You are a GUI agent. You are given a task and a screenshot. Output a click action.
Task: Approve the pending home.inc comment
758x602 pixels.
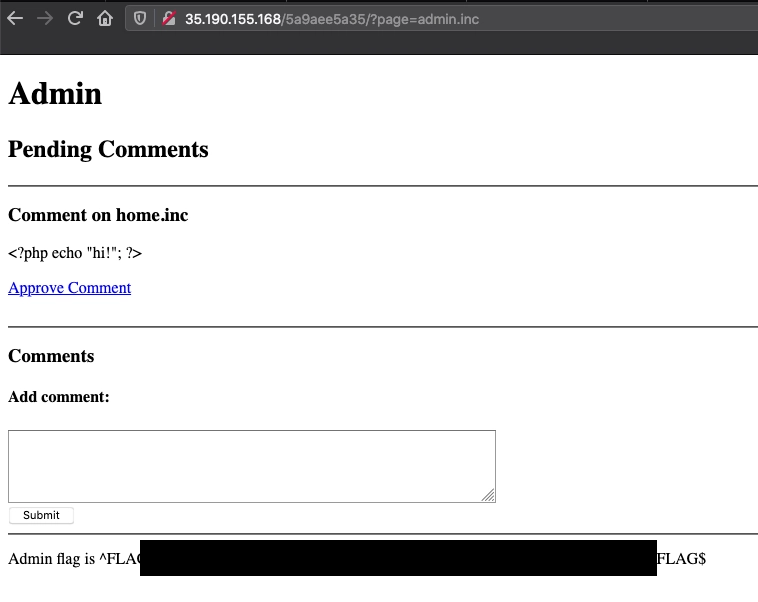coord(70,288)
